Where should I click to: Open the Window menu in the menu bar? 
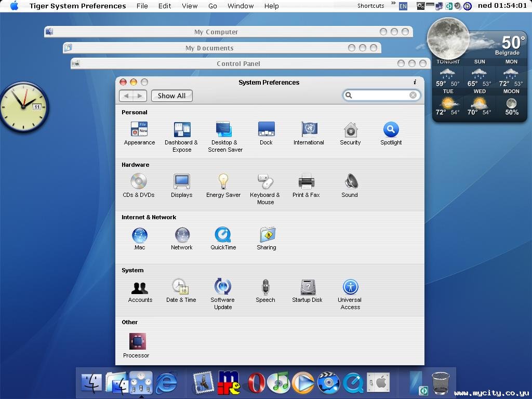(x=241, y=6)
